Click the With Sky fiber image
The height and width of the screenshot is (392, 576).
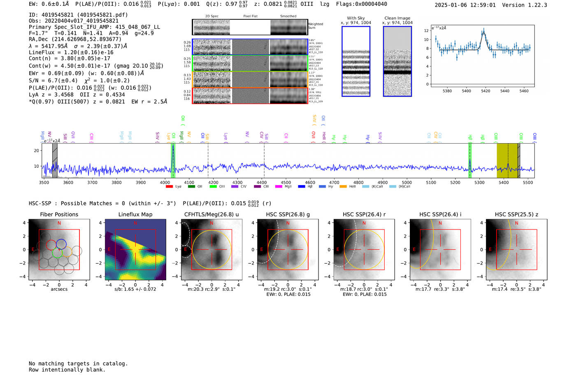click(356, 61)
